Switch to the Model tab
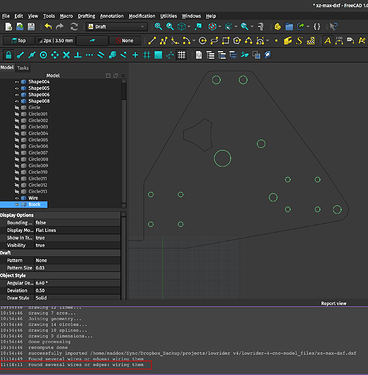 [7, 67]
